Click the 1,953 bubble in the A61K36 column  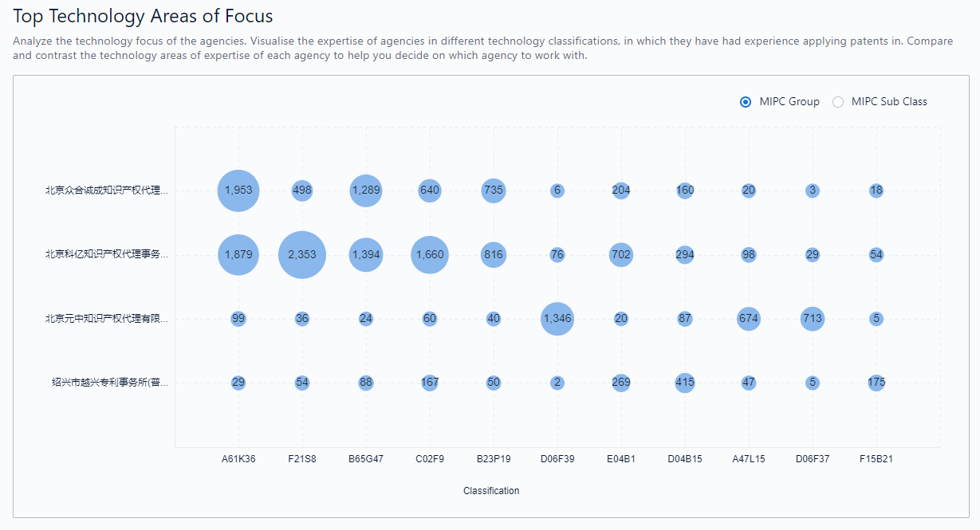(238, 190)
